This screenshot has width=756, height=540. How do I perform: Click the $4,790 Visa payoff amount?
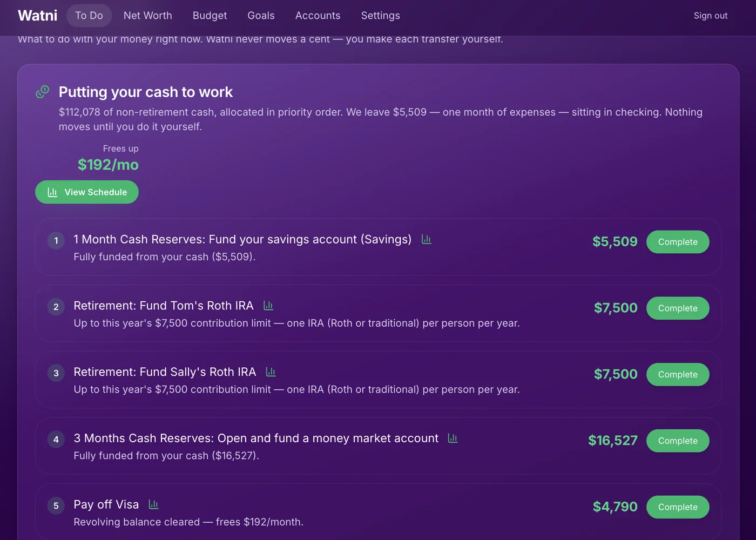click(x=615, y=507)
